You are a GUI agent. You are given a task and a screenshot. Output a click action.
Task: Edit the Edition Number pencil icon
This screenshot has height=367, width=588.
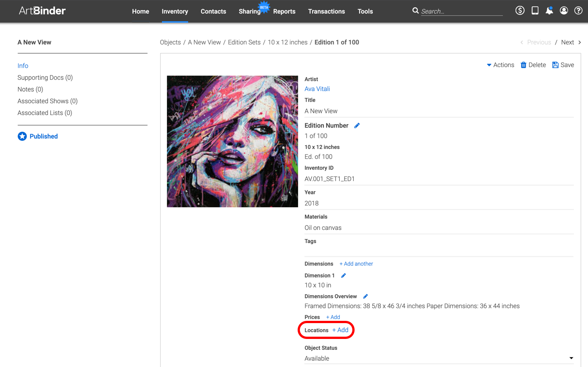(x=357, y=125)
